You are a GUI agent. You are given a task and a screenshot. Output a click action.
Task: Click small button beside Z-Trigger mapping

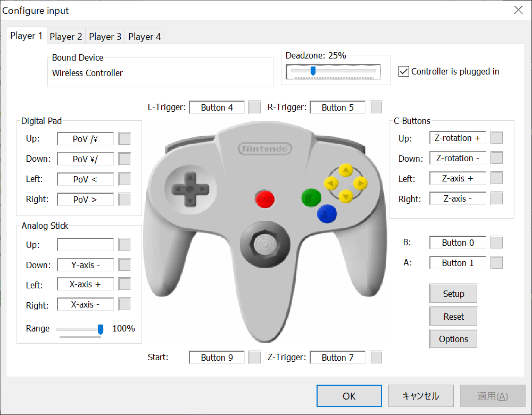coord(376,358)
